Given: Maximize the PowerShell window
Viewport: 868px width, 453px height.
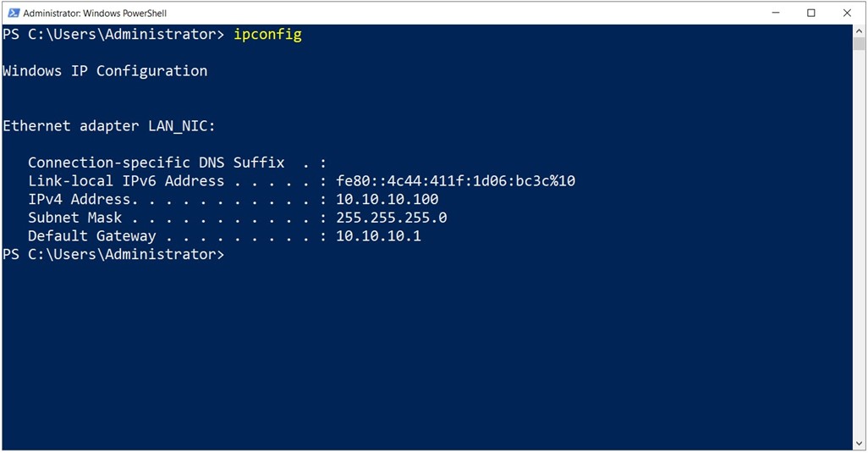Looking at the screenshot, I should [x=811, y=13].
